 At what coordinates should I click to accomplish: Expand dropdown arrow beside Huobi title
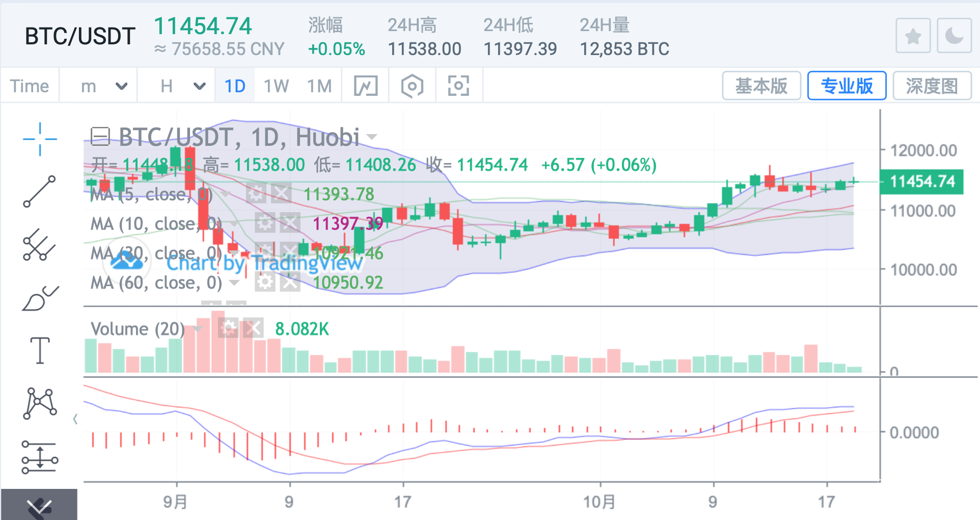[372, 137]
